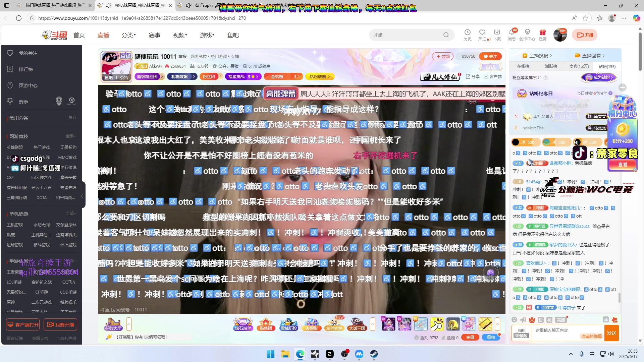
Task: Go to 首页 in navigation
Action: click(x=79, y=35)
